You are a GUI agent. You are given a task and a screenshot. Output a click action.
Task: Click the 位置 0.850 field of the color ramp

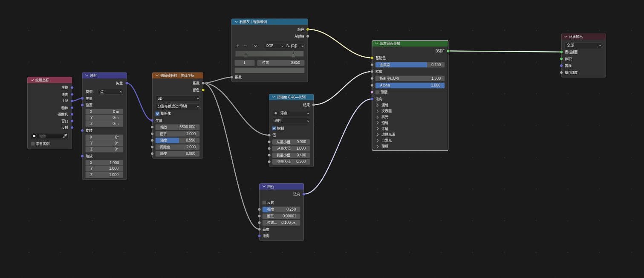click(x=281, y=63)
